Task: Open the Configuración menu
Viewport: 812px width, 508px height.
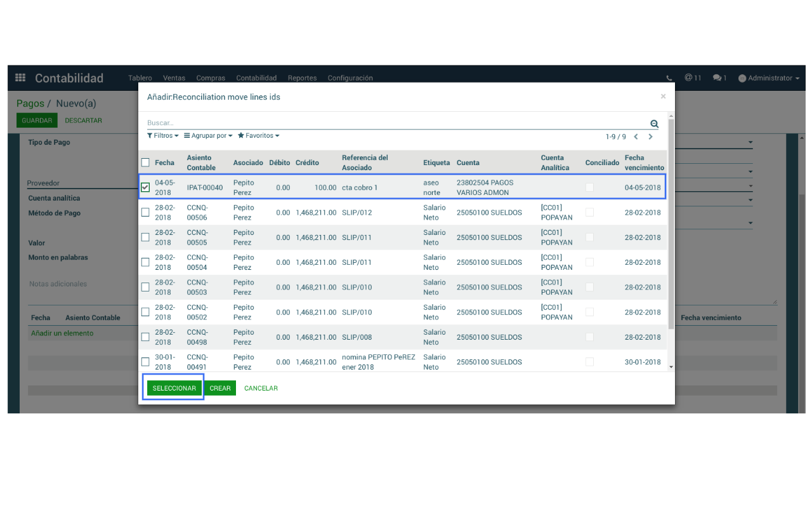Action: coord(350,78)
